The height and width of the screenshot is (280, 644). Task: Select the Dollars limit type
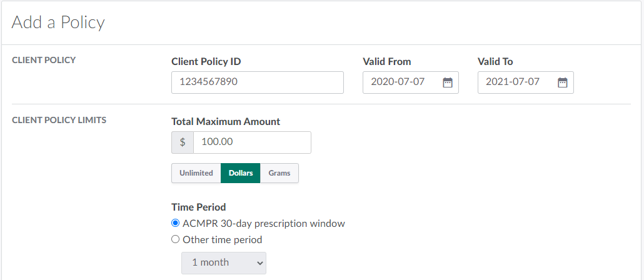(241, 173)
